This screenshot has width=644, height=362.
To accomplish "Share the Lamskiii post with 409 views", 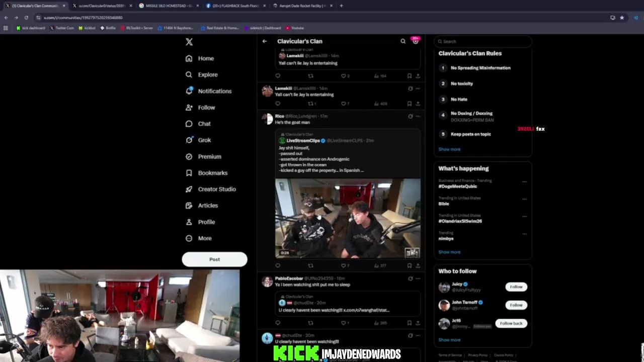I will point(418,104).
